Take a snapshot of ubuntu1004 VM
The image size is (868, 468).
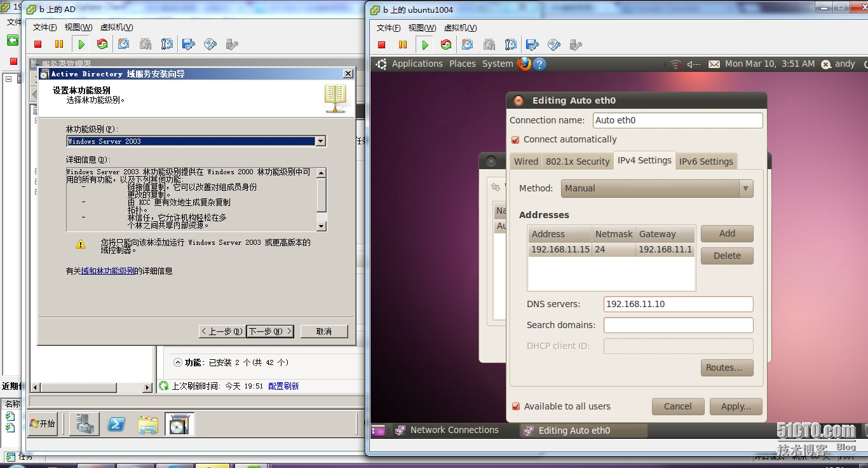pyautogui.click(x=468, y=45)
